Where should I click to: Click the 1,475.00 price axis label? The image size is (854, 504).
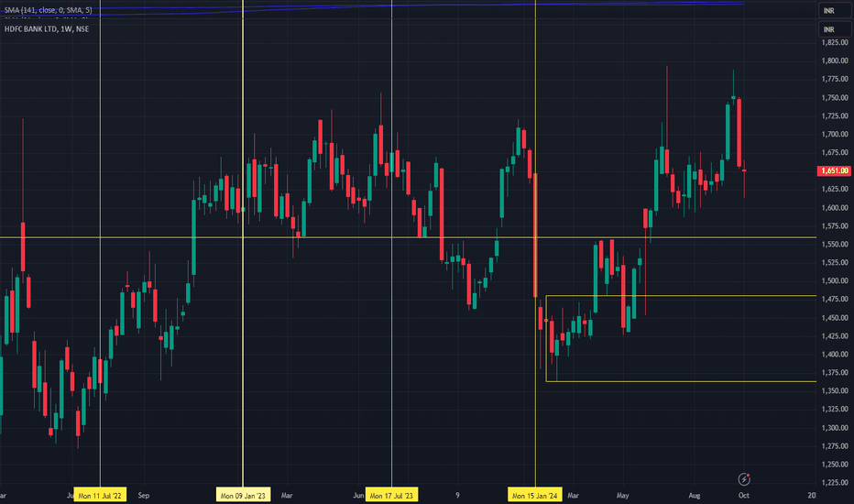(x=835, y=299)
